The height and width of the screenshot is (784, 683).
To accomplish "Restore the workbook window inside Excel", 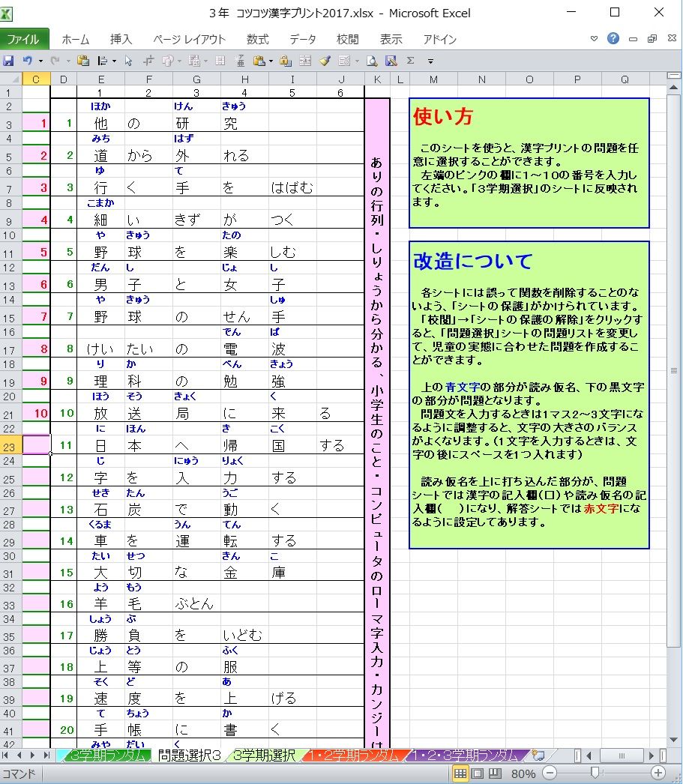I will [652, 38].
